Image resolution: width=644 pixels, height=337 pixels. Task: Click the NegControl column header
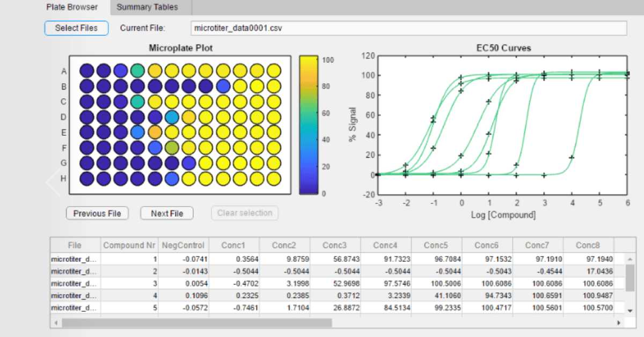tap(183, 245)
